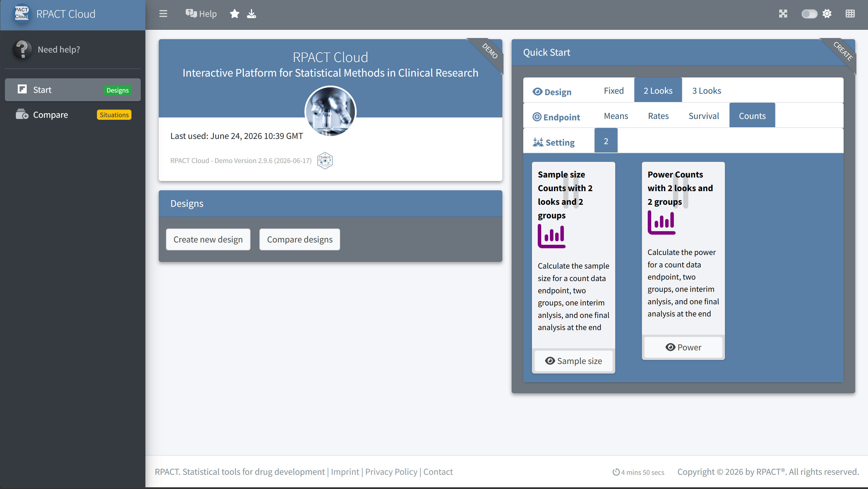Viewport: 868px width, 489px height.
Task: Click the Sample size Counts card title
Action: tap(565, 195)
